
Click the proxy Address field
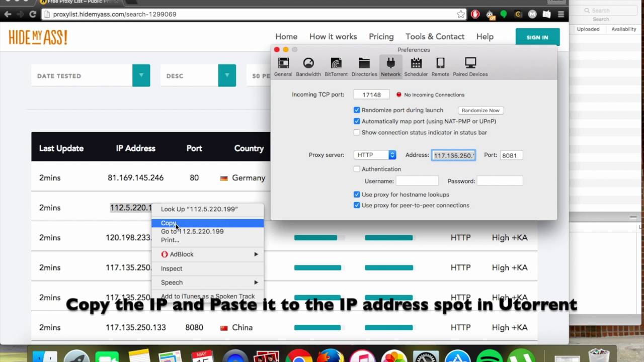[453, 155]
